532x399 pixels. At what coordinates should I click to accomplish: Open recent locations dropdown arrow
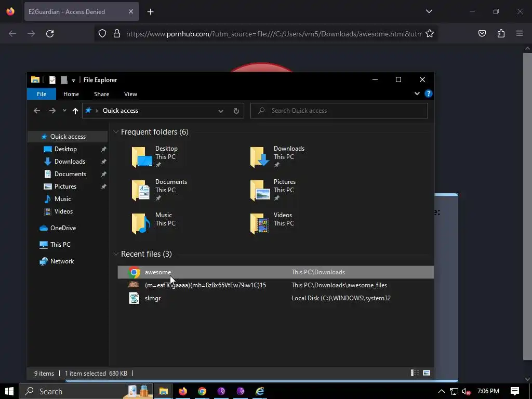64,111
